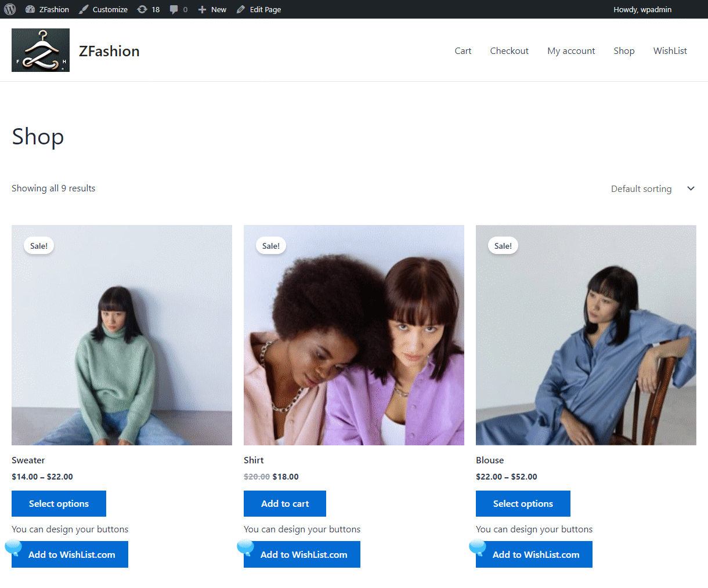Image resolution: width=708 pixels, height=588 pixels.
Task: Open My account menu item
Action: point(571,50)
